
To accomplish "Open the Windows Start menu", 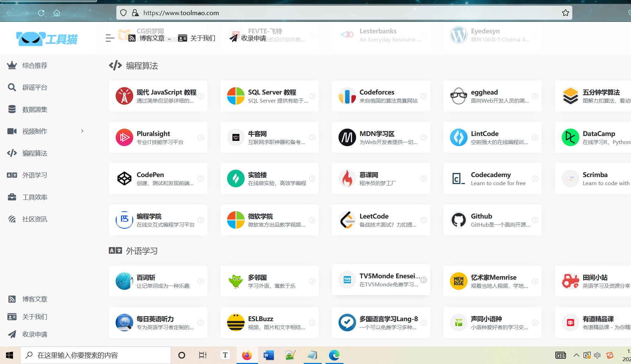I will point(9,355).
